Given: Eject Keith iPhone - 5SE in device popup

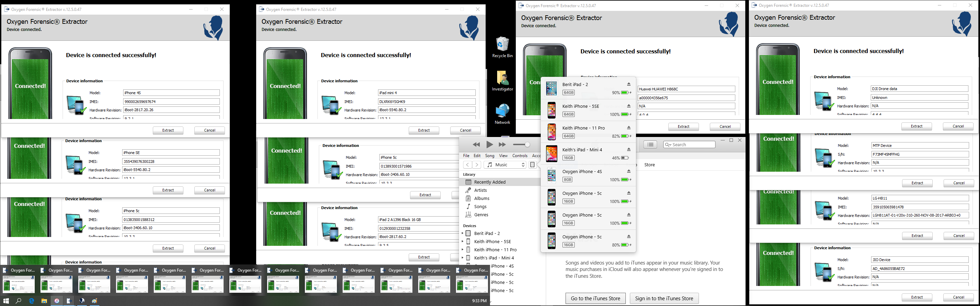Looking at the screenshot, I should click(628, 106).
